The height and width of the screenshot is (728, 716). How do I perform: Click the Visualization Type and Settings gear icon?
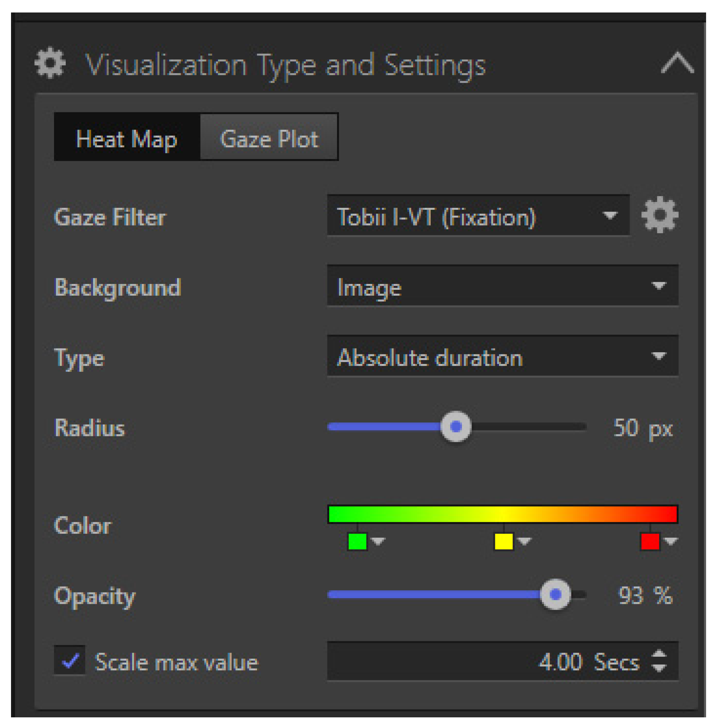pyautogui.click(x=50, y=63)
